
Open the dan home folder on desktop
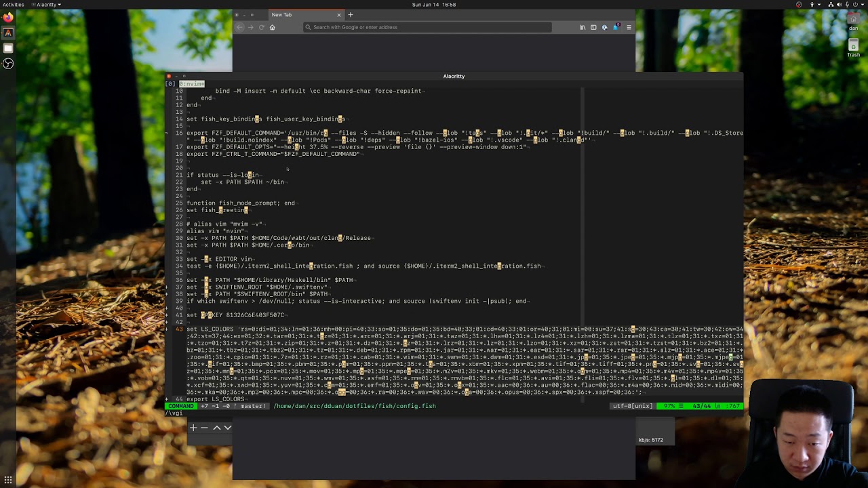tap(853, 22)
